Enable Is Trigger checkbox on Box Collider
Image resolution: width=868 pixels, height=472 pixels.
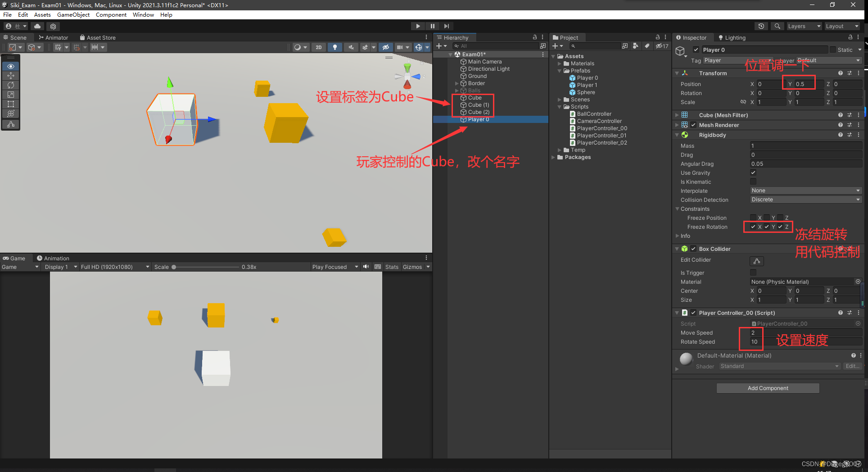[x=753, y=272]
